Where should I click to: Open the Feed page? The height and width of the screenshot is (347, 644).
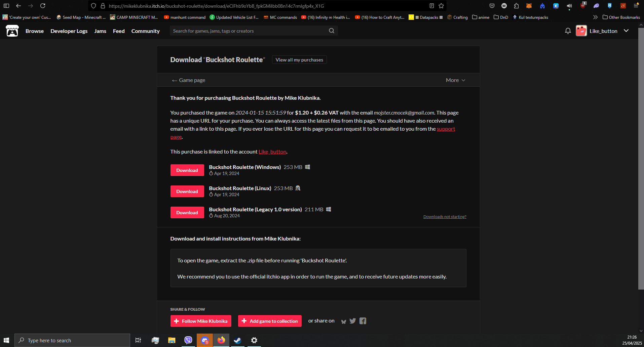pos(119,31)
